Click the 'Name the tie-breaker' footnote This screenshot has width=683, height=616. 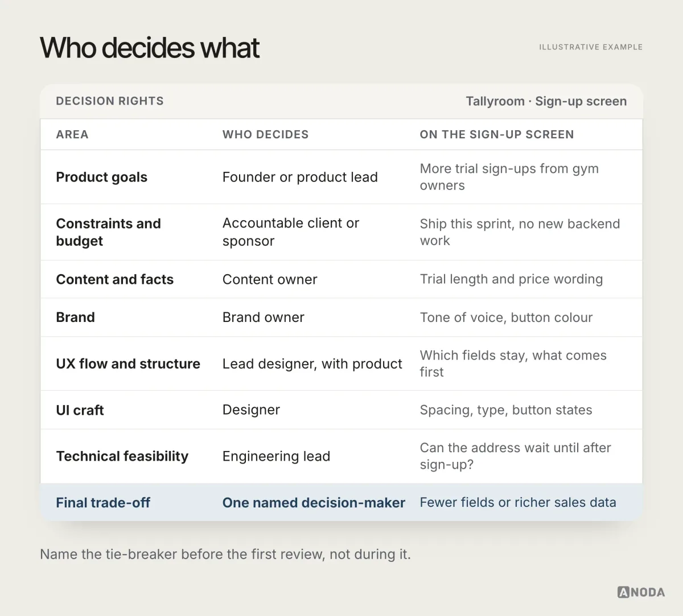pyautogui.click(x=225, y=555)
